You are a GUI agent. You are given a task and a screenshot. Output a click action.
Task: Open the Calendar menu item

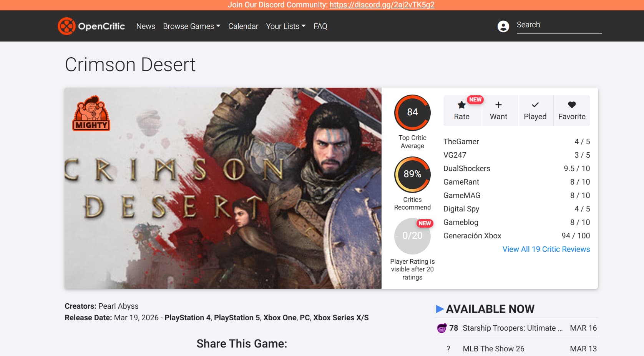point(243,26)
